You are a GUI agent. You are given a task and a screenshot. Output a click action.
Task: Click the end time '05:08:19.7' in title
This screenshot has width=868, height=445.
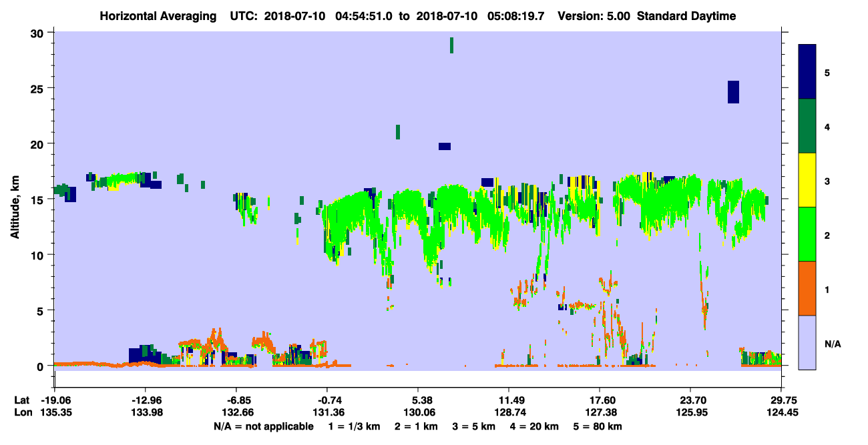pos(515,16)
